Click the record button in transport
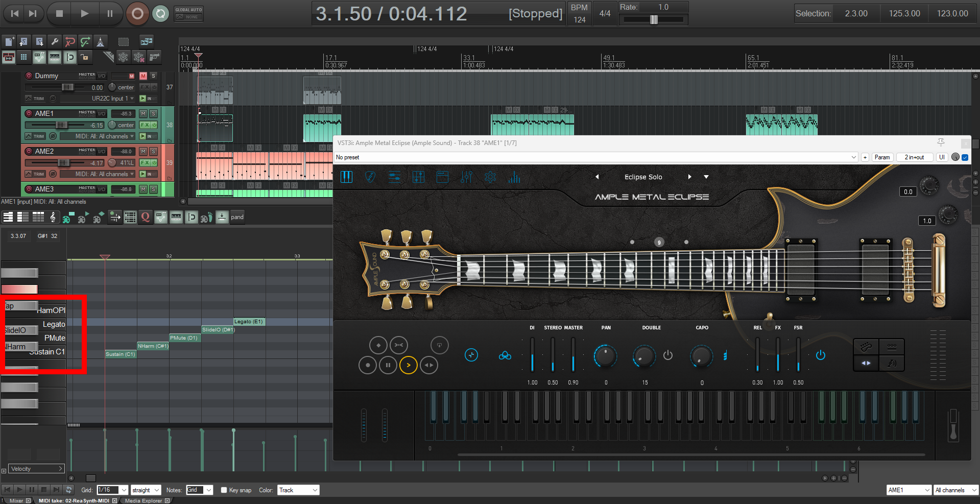Image resolution: width=980 pixels, height=504 pixels. (137, 14)
